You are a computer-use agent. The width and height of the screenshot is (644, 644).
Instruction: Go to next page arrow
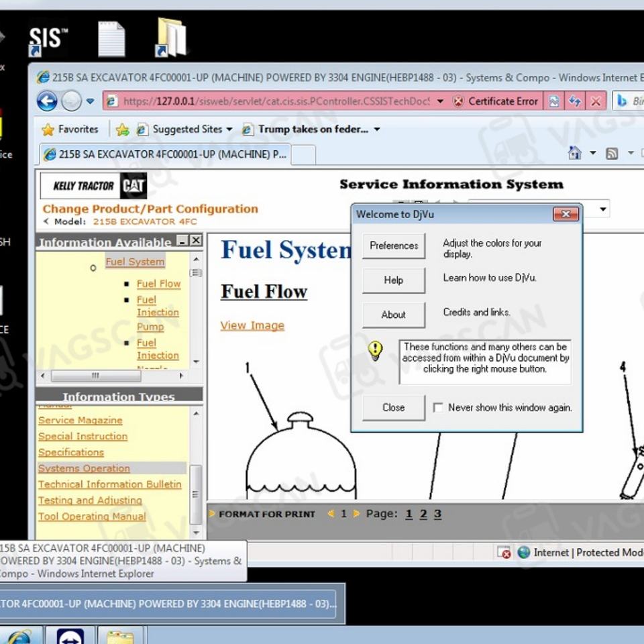[x=356, y=513]
